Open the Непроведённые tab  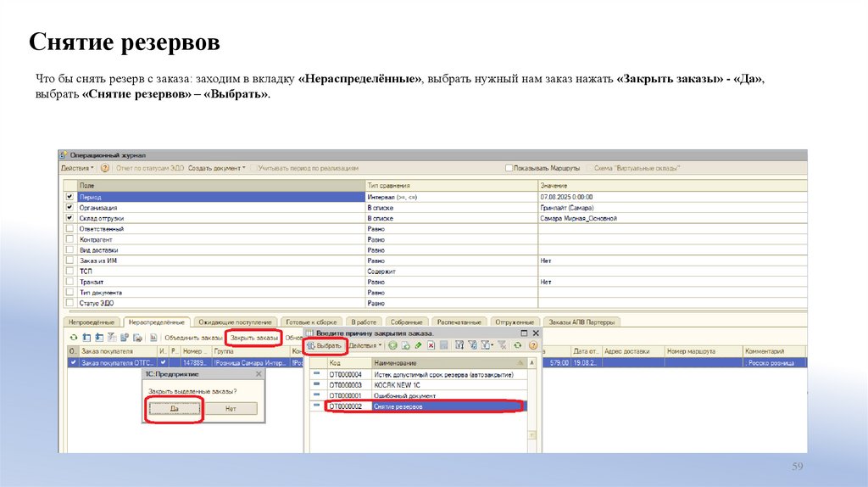point(92,322)
